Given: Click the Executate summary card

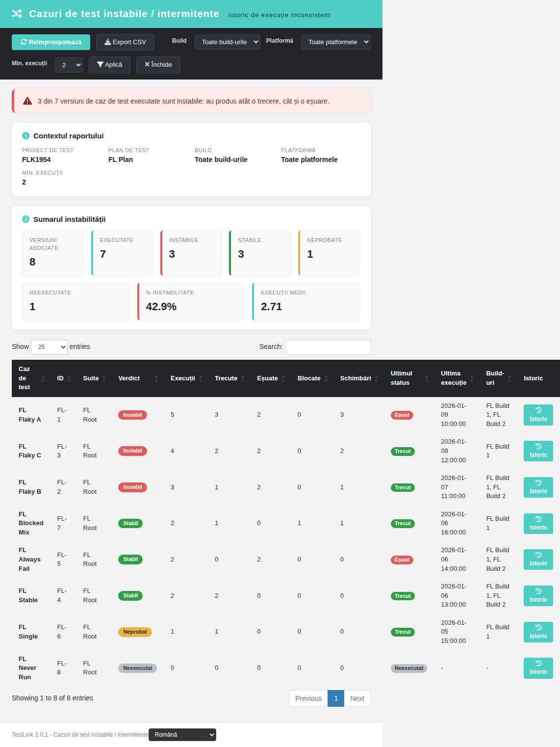Looking at the screenshot, I should point(122,253).
